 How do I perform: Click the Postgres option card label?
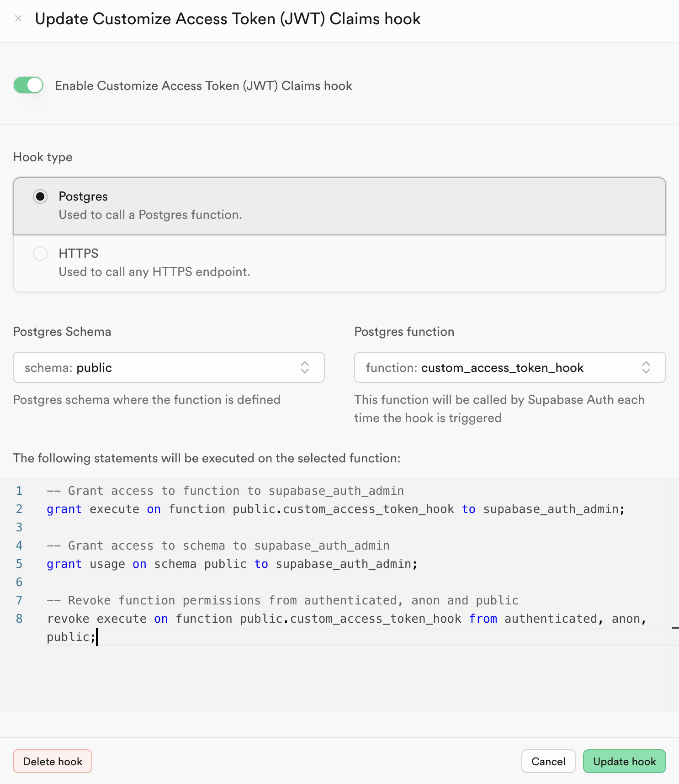(83, 196)
